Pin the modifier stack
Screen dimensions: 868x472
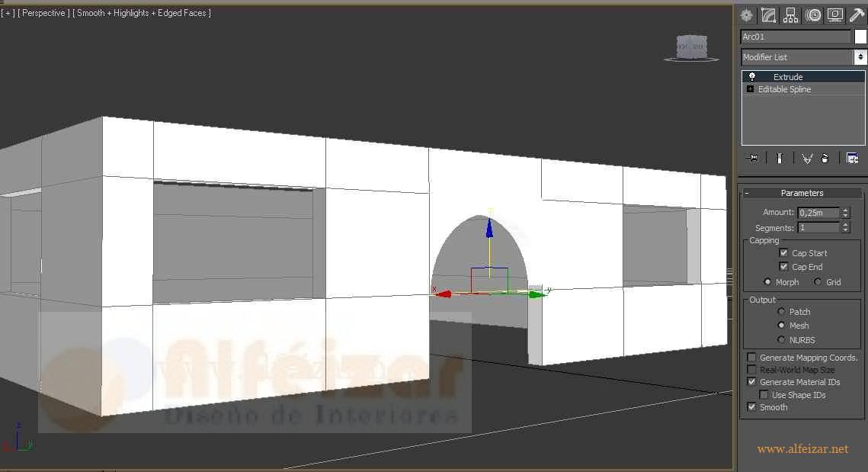point(751,158)
